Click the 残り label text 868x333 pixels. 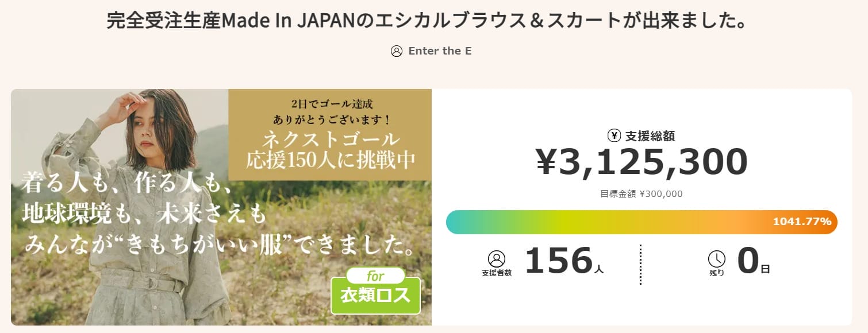click(716, 273)
